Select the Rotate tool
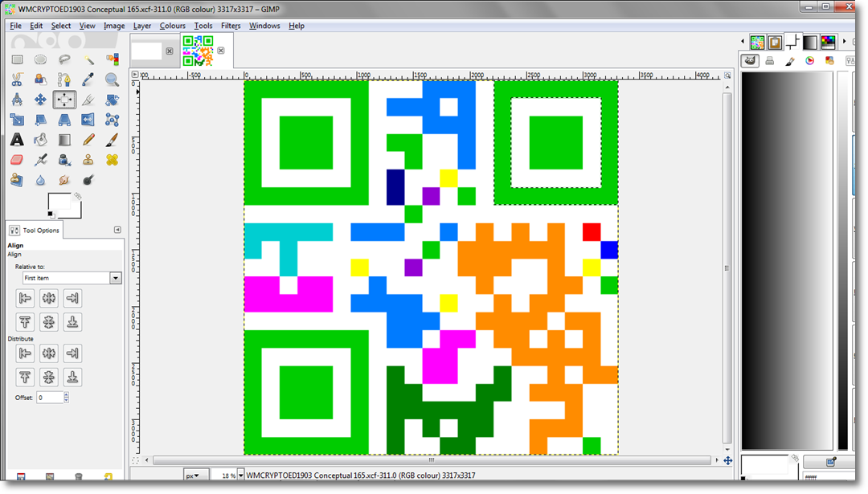 click(x=113, y=100)
